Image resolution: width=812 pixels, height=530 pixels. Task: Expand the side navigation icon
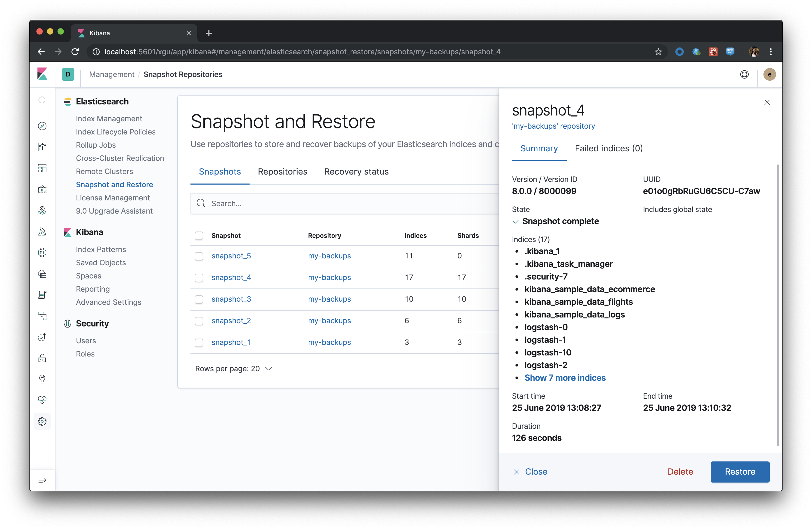click(x=42, y=480)
